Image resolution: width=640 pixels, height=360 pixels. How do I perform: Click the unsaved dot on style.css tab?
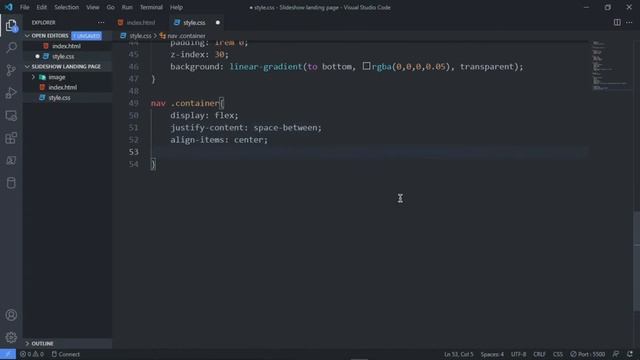[218, 22]
